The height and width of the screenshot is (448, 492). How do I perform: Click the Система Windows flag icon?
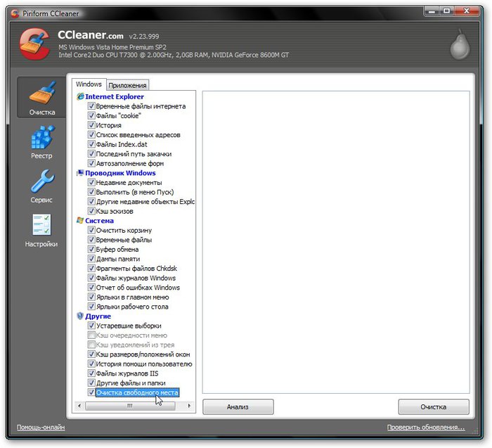coord(80,221)
